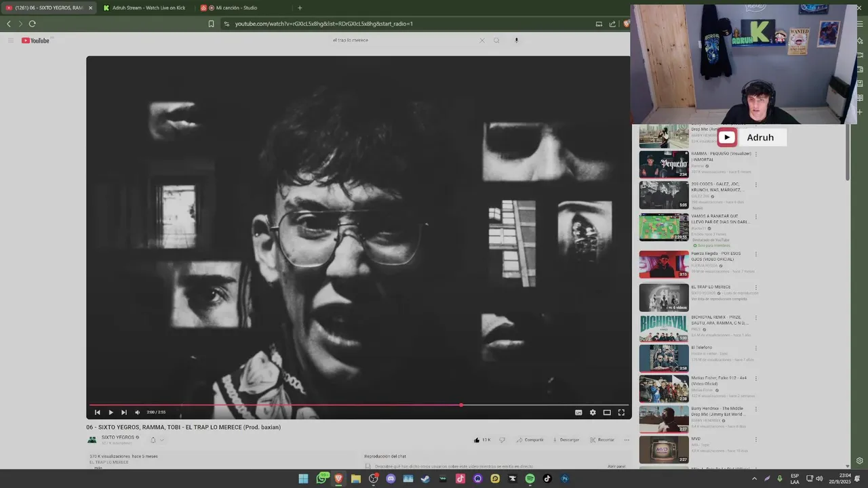Screen dimensions: 868x488
Task: Open more actions ellipsis below video
Action: tap(627, 440)
